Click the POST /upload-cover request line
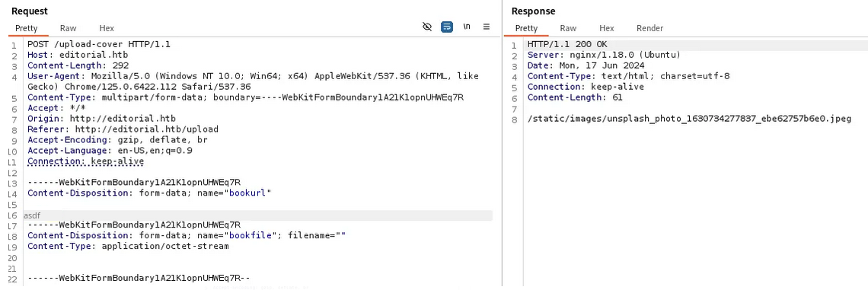 [99, 44]
